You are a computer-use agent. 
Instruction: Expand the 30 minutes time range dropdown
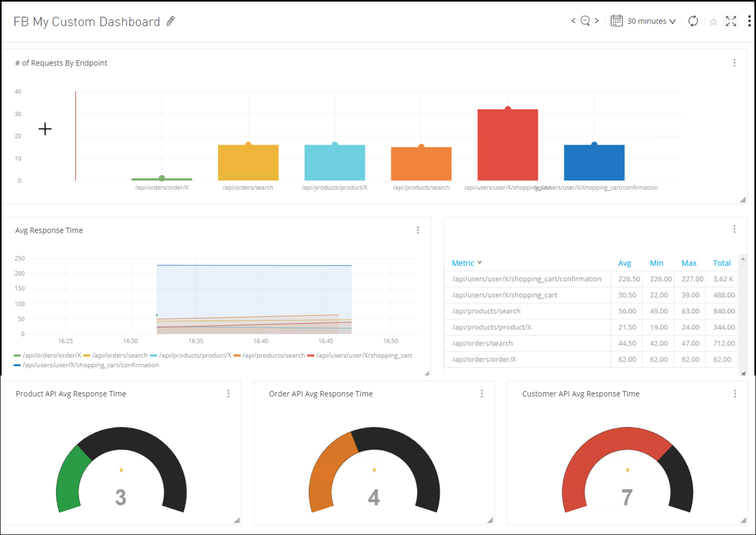coord(651,21)
